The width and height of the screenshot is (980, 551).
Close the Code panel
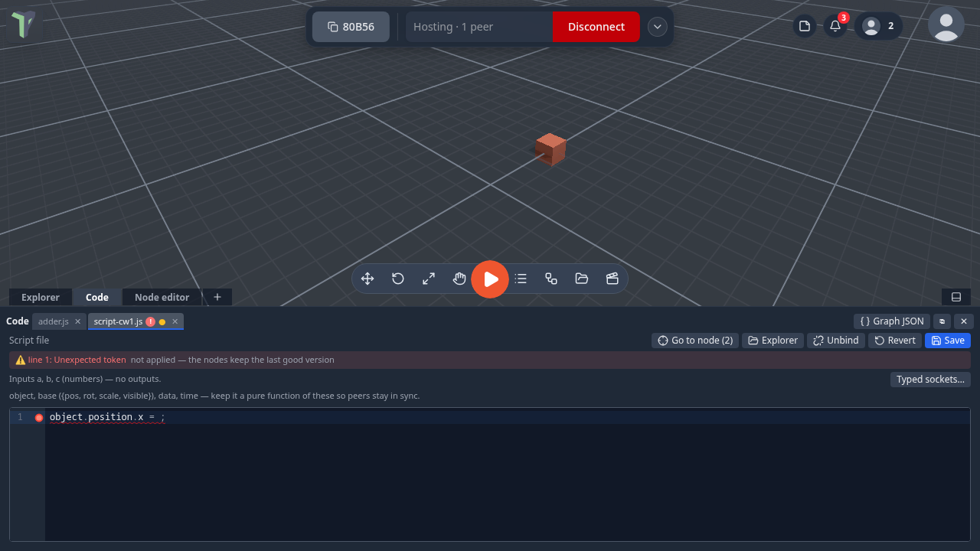(x=964, y=321)
